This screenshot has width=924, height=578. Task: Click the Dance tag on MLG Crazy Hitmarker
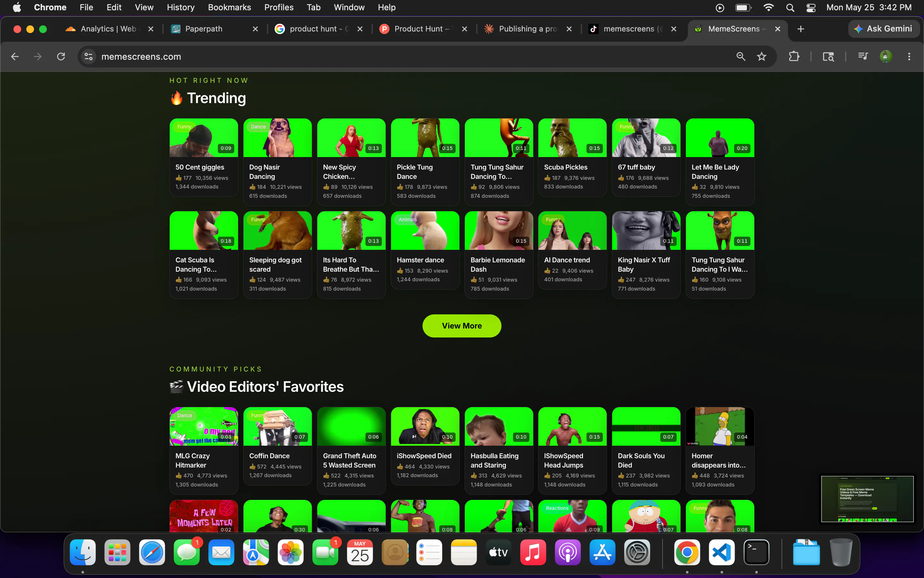[184, 416]
